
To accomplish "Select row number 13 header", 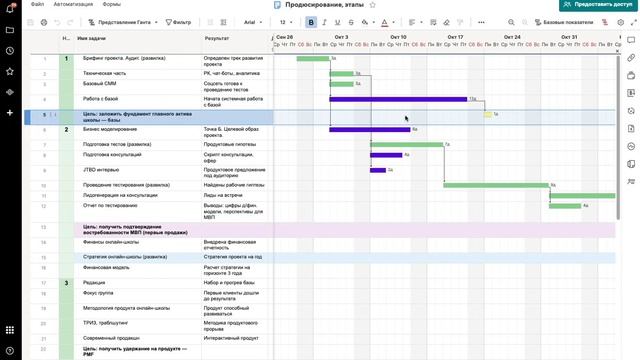I will coord(44,227).
